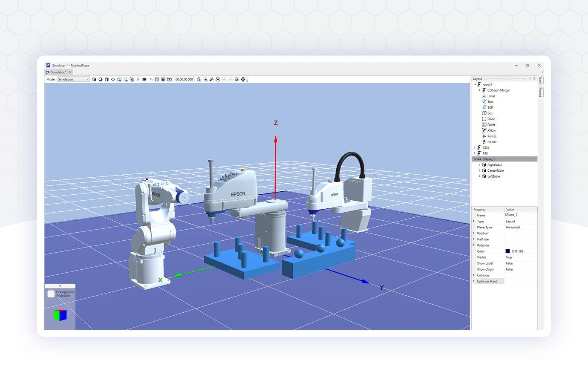The height and width of the screenshot is (392, 588).
Task: Click the Pallet grid icon in layout tree
Action: (484, 125)
